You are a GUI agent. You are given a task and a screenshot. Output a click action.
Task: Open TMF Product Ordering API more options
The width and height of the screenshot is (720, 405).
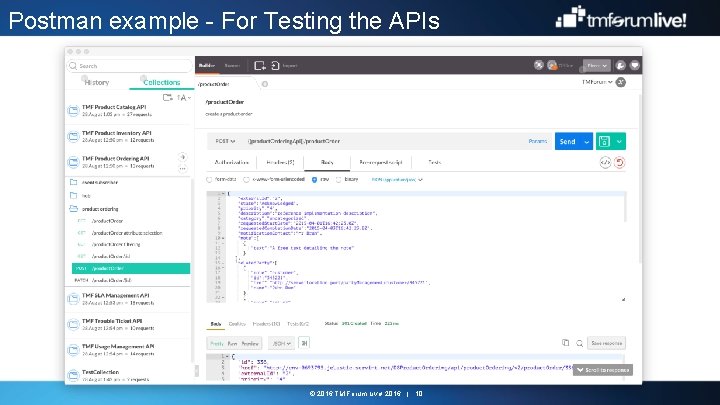tap(182, 169)
